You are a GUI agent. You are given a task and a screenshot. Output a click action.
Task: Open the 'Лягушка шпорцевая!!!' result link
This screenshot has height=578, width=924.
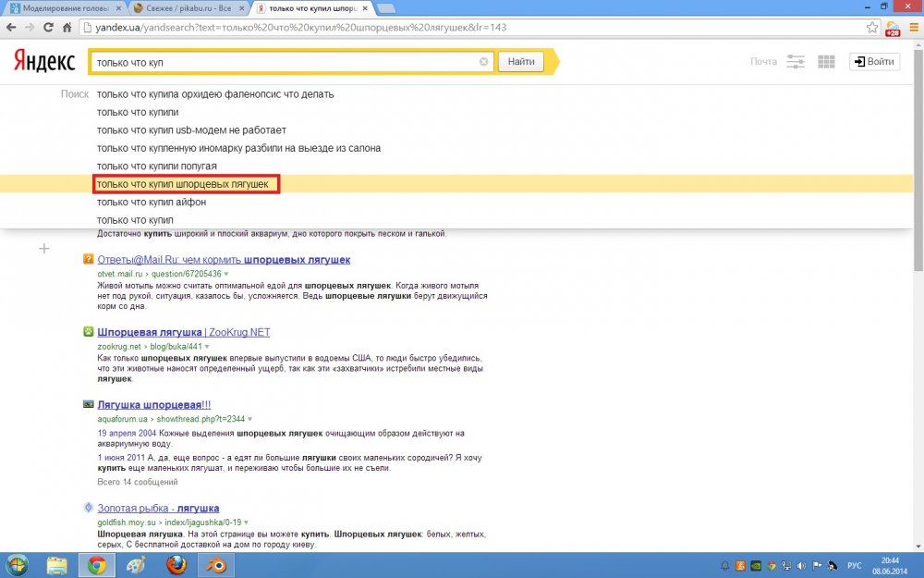click(153, 405)
